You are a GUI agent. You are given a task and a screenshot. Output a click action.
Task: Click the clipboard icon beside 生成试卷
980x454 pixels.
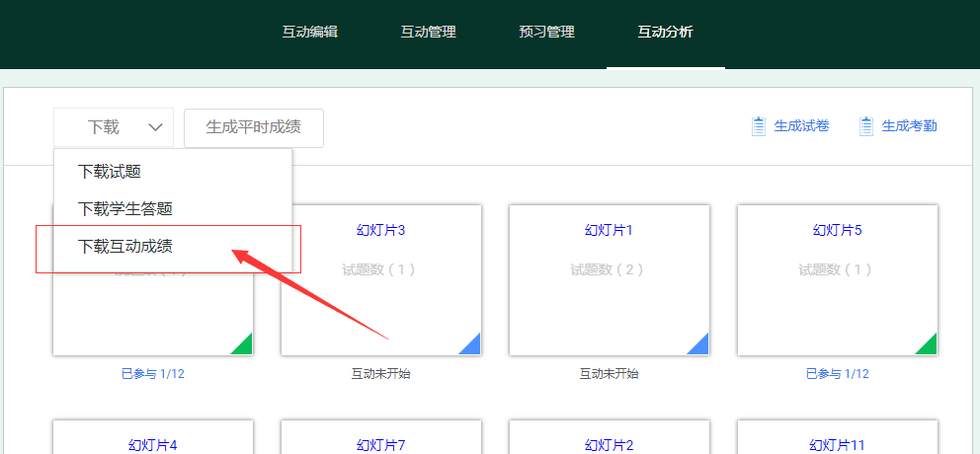pos(759,126)
